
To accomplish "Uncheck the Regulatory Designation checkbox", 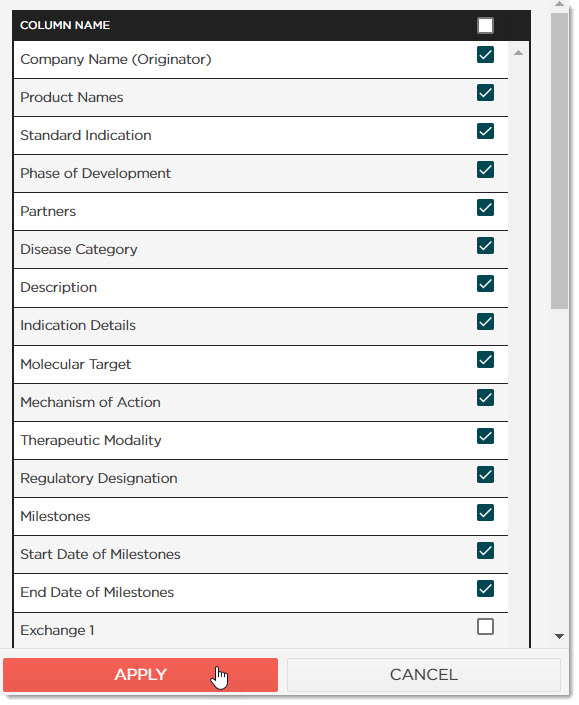I will [x=485, y=474].
